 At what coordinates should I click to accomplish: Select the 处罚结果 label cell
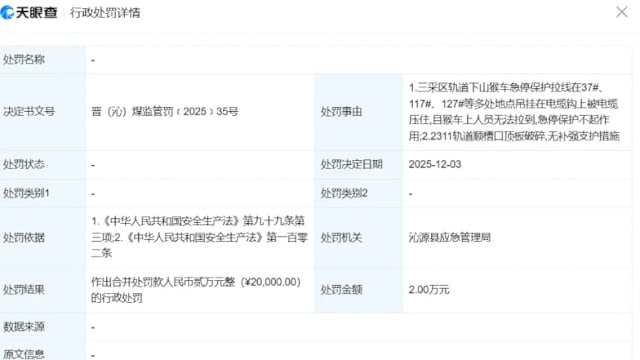coord(43,290)
